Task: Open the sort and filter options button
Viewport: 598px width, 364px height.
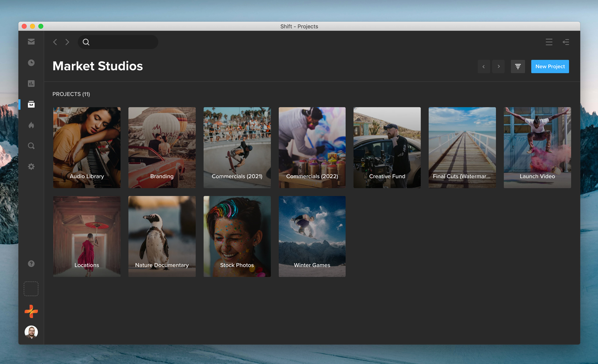Action: [x=518, y=67]
